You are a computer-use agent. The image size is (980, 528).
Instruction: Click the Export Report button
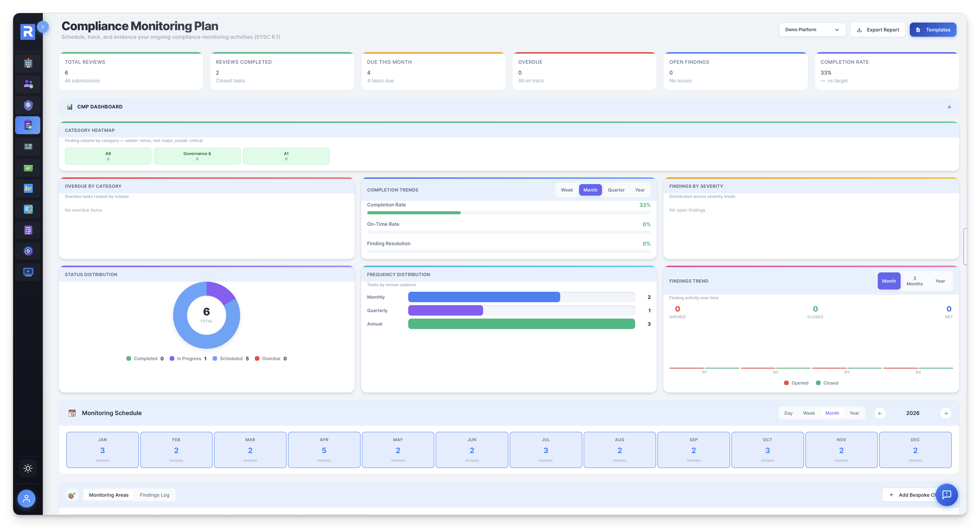(x=877, y=30)
